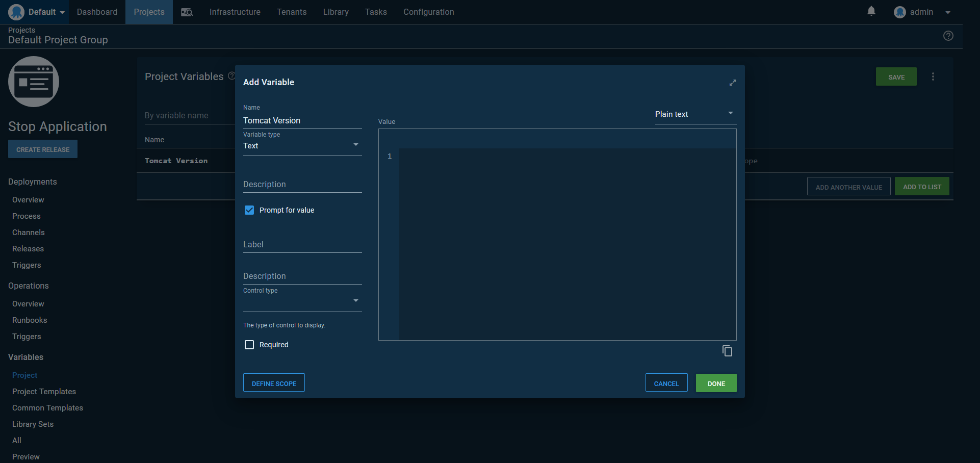Enable the Required checkbox
Screen dimensions: 980x463
coord(249,345)
